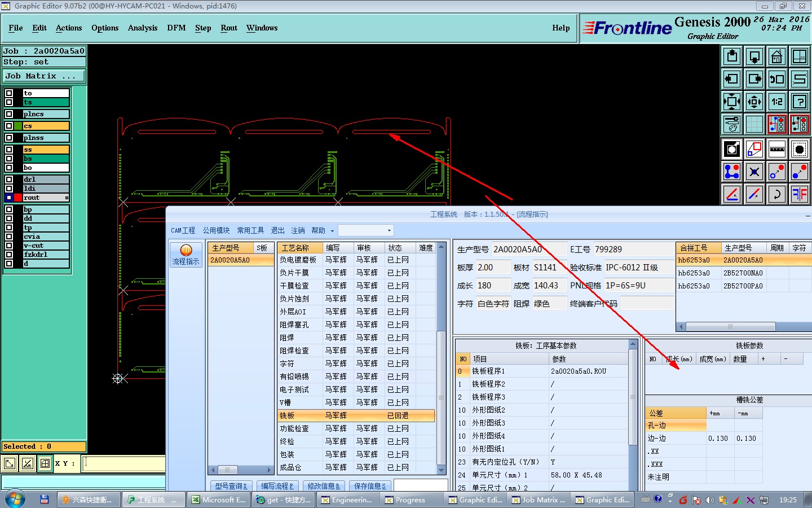Click the Home view icon
The height and width of the screenshot is (508, 812).
[x=777, y=56]
